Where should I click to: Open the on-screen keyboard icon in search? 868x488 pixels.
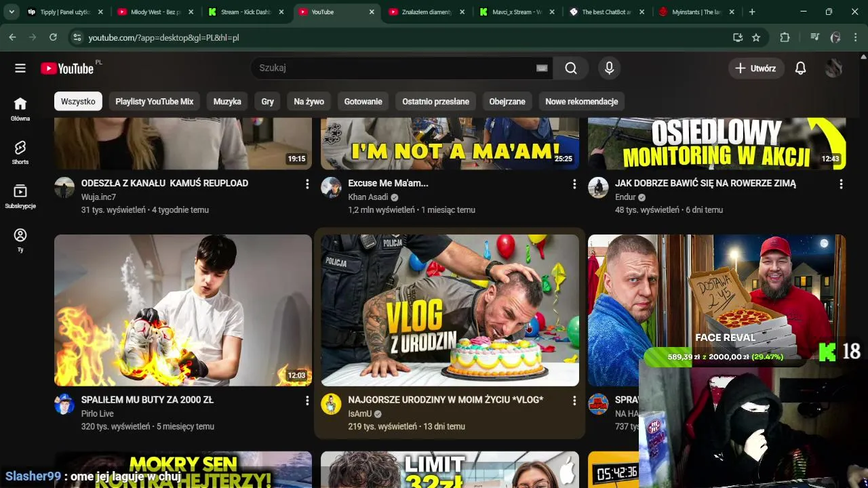pos(542,68)
